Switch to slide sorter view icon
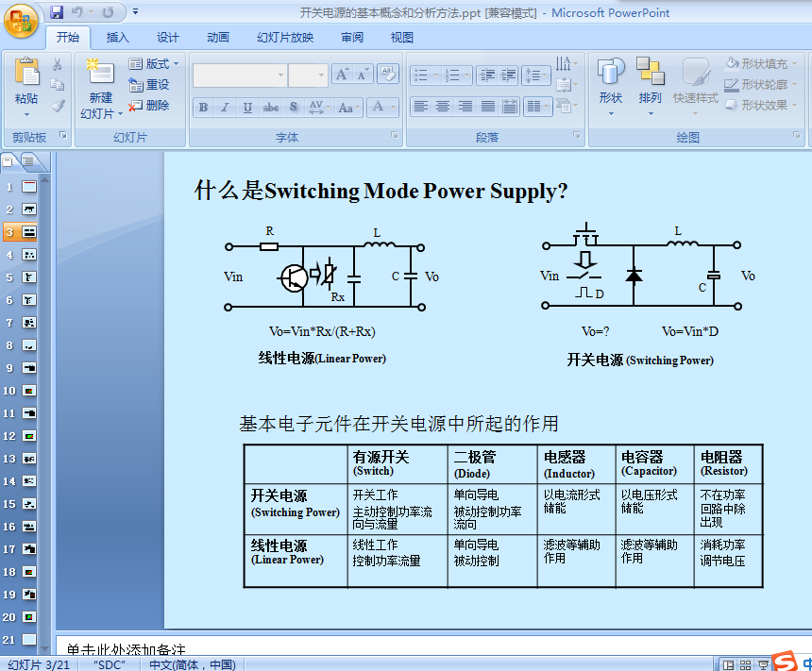Screen dimensions: 812x671 coord(746,664)
